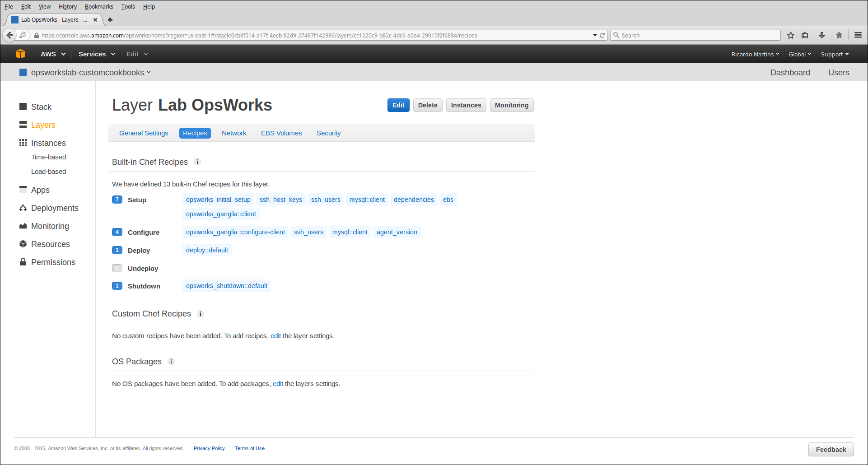The width and height of the screenshot is (868, 465).
Task: Select the Layers icon in the sidebar
Action: (x=23, y=125)
